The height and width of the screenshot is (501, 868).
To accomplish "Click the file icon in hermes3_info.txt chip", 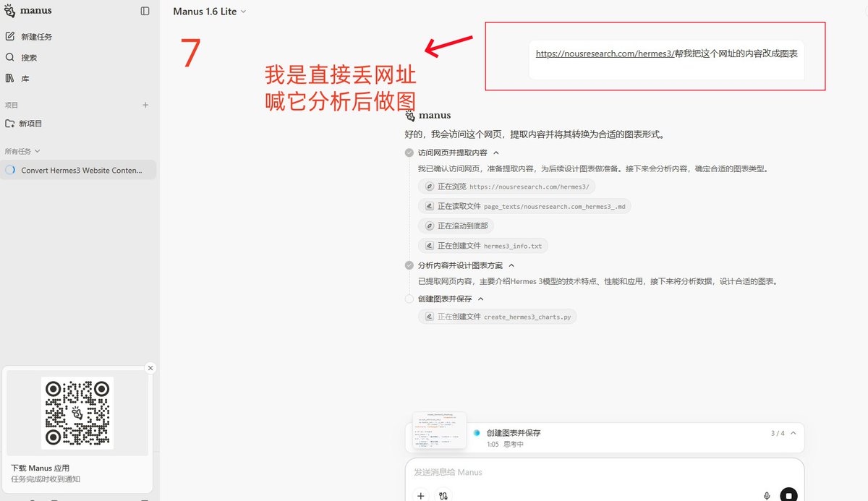I will click(x=429, y=246).
